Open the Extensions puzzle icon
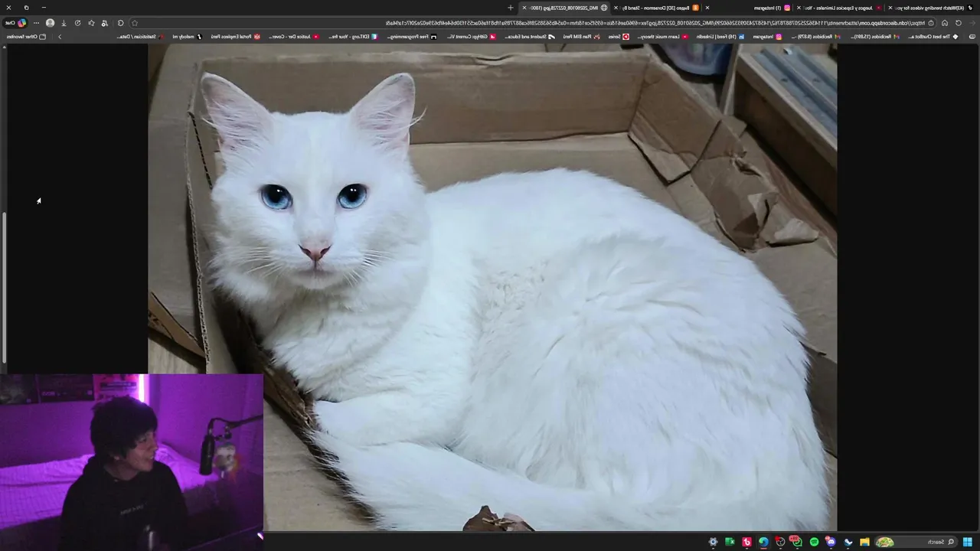The height and width of the screenshot is (551, 980). (x=120, y=23)
